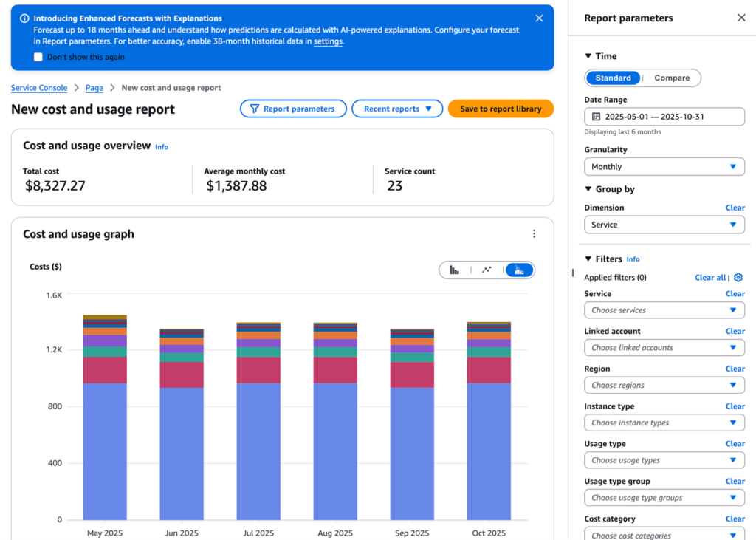Select the Standard time mode
756x540 pixels.
click(x=614, y=78)
